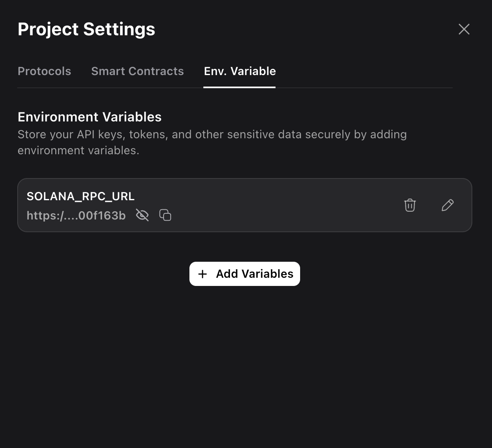The height and width of the screenshot is (448, 492).
Task: Click the SOLANA_RPC_URL variable name
Action: 81,196
